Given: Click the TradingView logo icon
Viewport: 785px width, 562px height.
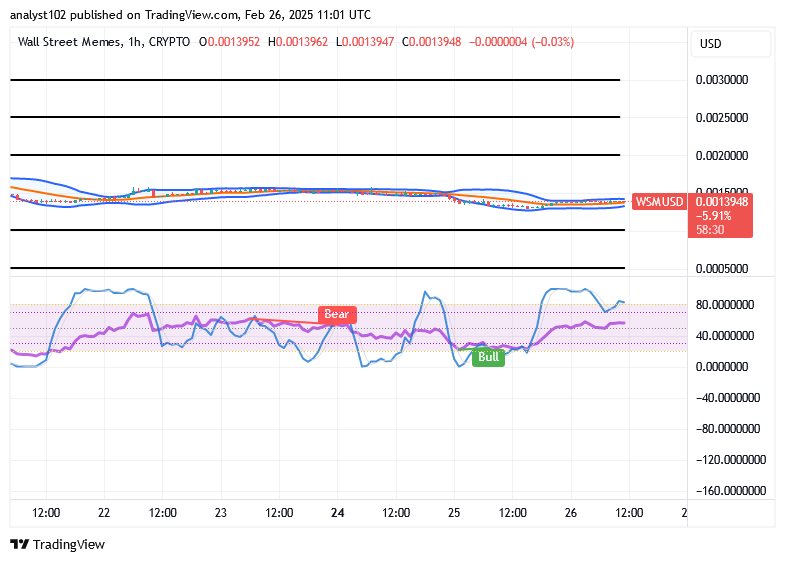Looking at the screenshot, I should point(20,544).
